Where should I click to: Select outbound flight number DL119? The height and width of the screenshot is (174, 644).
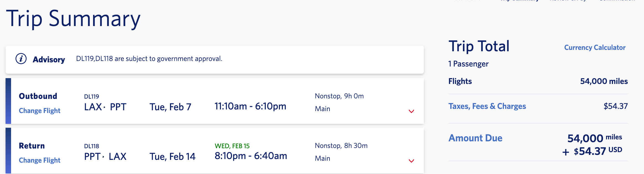click(x=92, y=97)
